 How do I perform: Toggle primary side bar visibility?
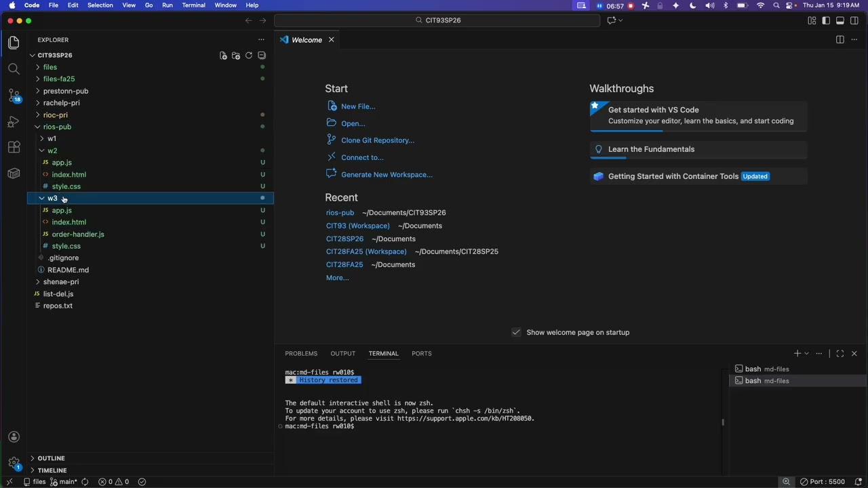click(x=826, y=20)
